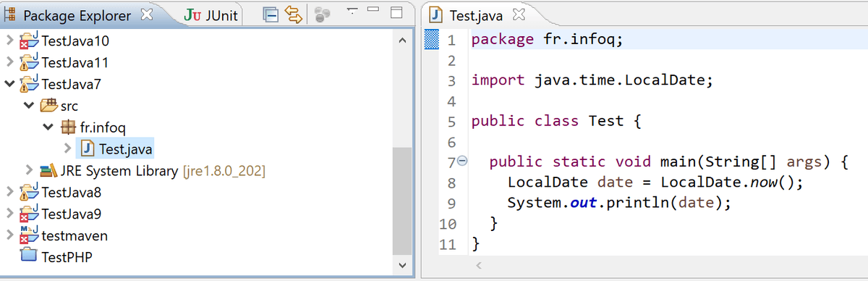
Task: Expand the TestJava10 project
Action: click(x=9, y=39)
